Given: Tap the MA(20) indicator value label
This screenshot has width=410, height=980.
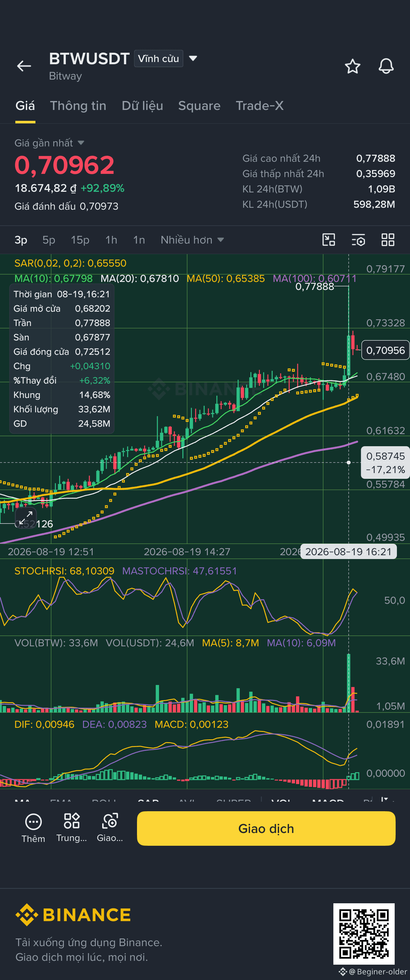Looking at the screenshot, I should pos(140,278).
